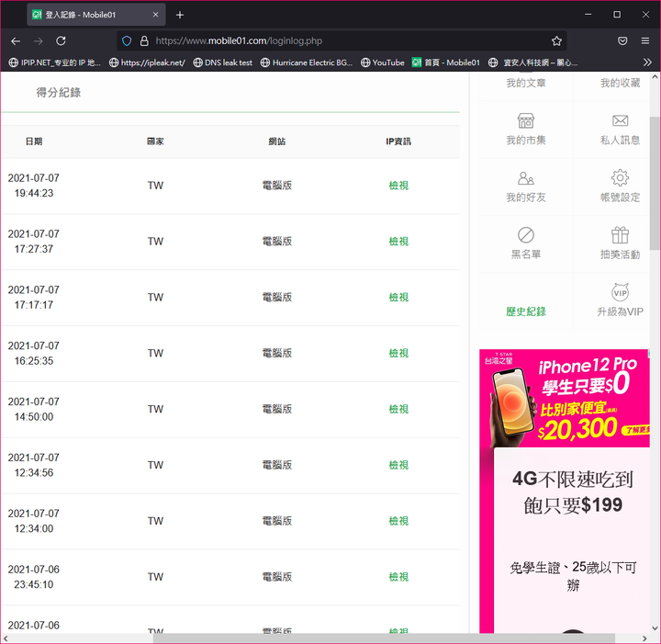Viewport: 661px width, 644px height.
Task: Switch to the 得分紀錄 tab
Action: pos(58,93)
